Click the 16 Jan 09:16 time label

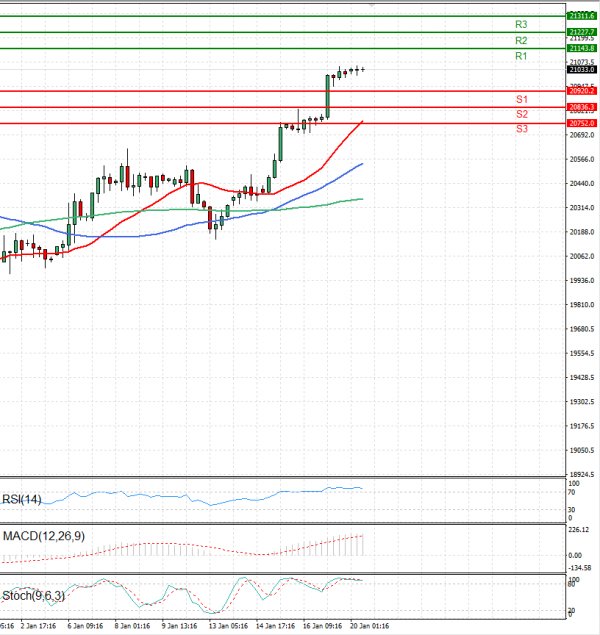coord(322,626)
